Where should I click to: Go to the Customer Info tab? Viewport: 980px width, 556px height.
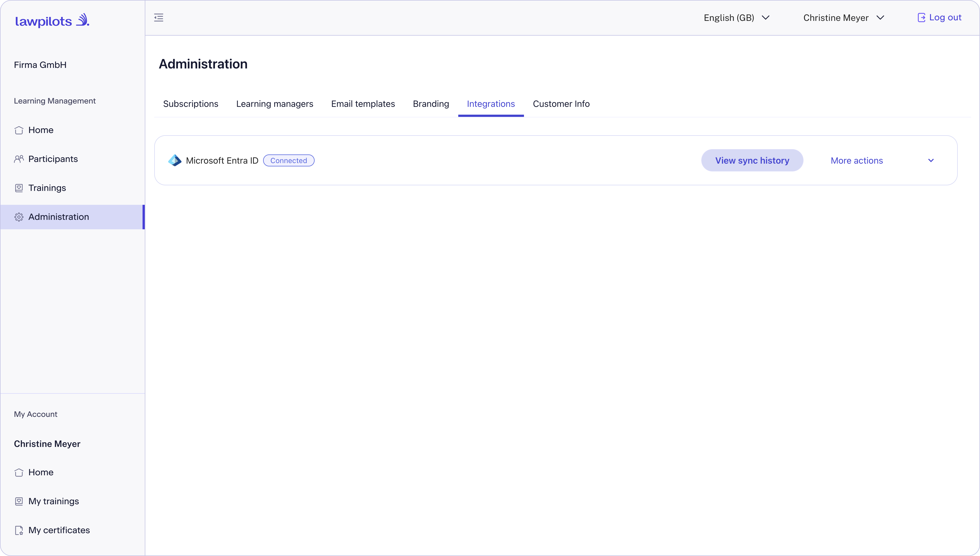(x=561, y=104)
